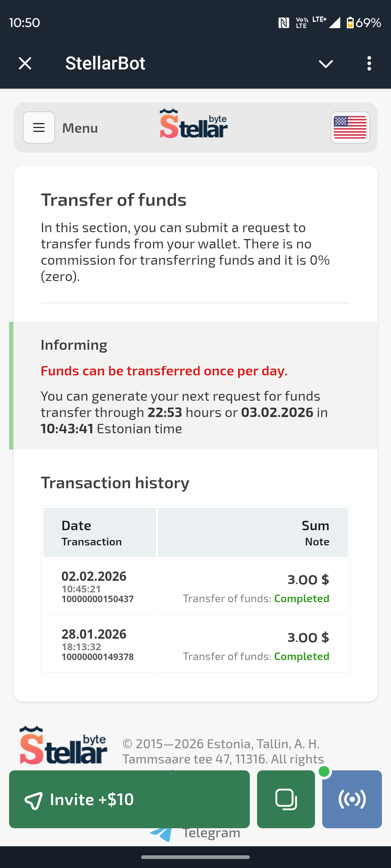Tap the battery indicator in status bar

pyautogui.click(x=350, y=23)
